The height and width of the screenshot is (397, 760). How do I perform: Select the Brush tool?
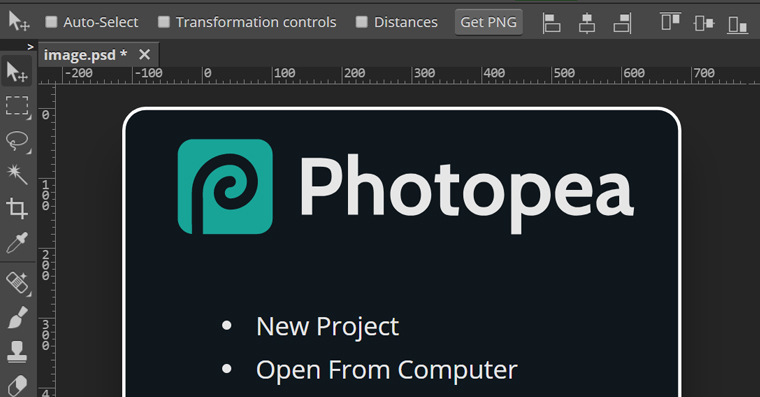coord(17,318)
